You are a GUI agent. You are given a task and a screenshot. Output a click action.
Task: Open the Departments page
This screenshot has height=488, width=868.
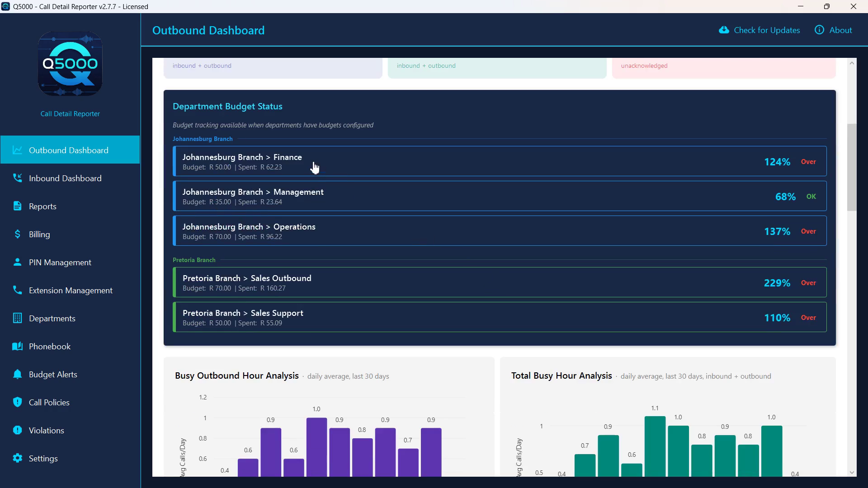pyautogui.click(x=70, y=318)
